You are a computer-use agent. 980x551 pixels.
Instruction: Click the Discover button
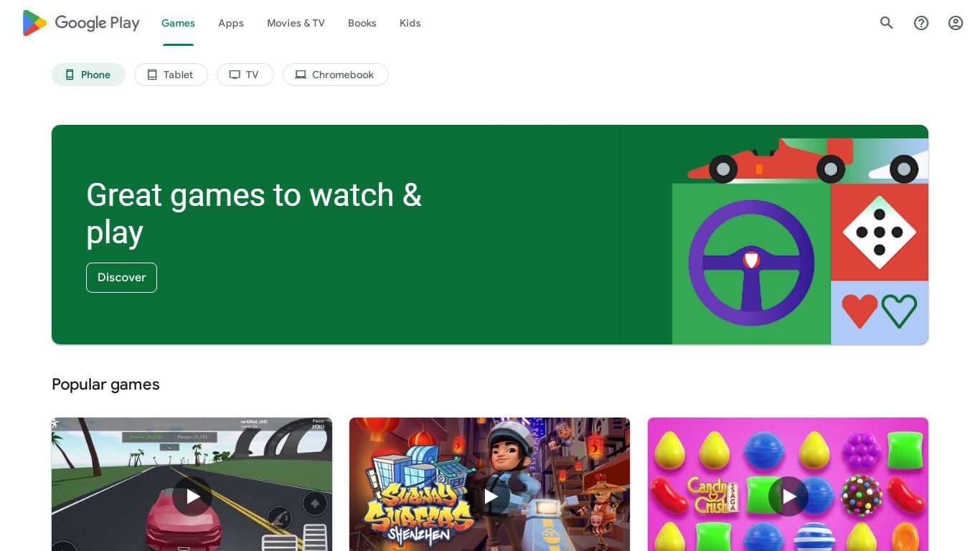[x=121, y=278]
